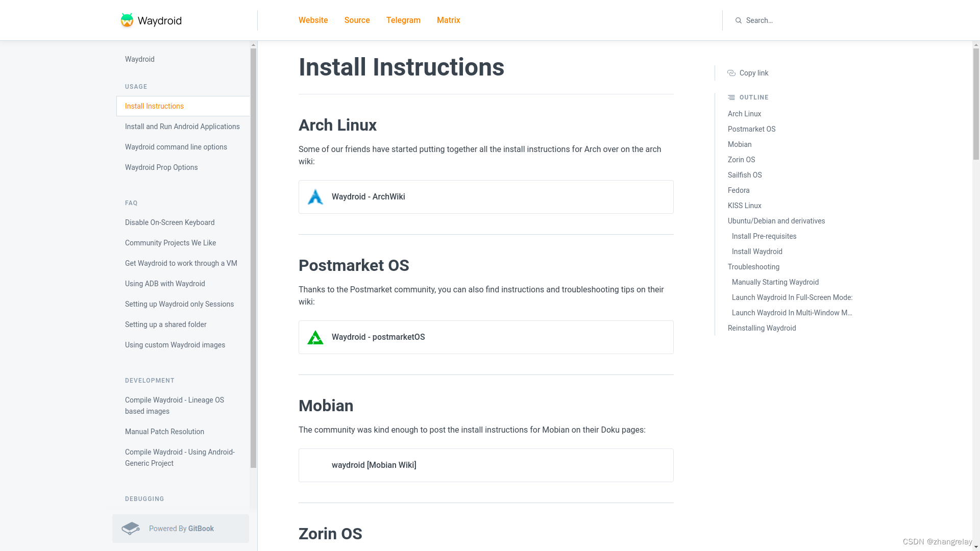Click the Waydroid logo icon in header
This screenshot has width=980, height=551.
coord(127,20)
